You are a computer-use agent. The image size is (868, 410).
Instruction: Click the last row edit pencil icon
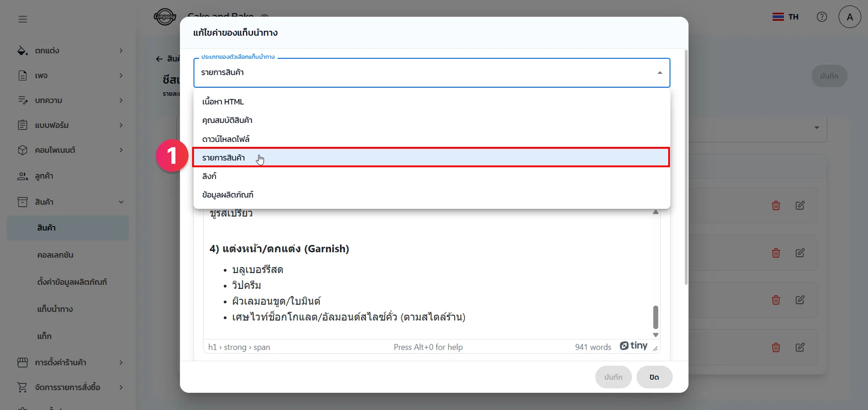pos(800,347)
